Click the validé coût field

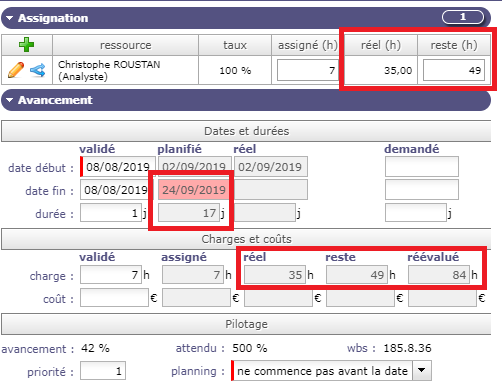[114, 298]
